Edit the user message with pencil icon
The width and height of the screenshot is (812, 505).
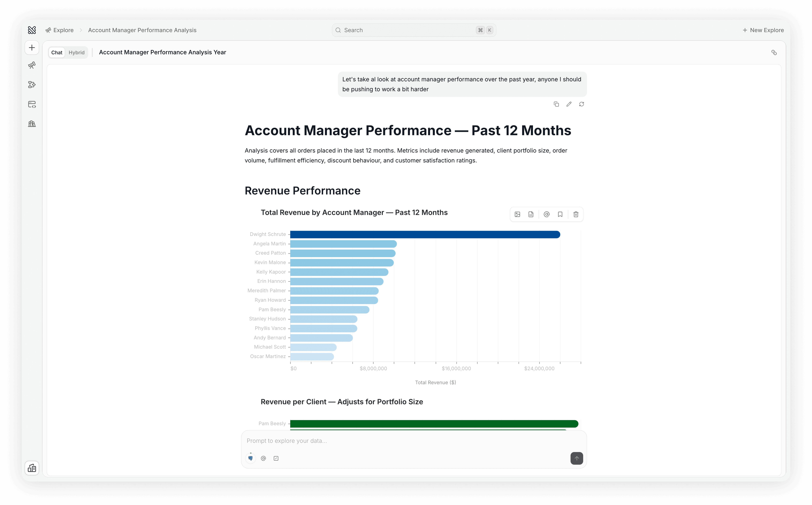569,104
